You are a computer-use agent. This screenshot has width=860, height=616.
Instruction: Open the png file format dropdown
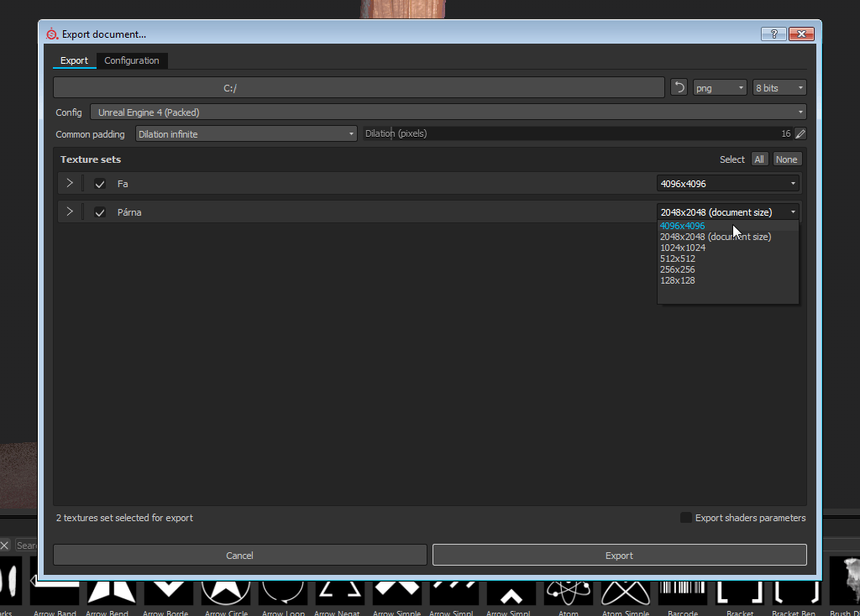click(719, 87)
